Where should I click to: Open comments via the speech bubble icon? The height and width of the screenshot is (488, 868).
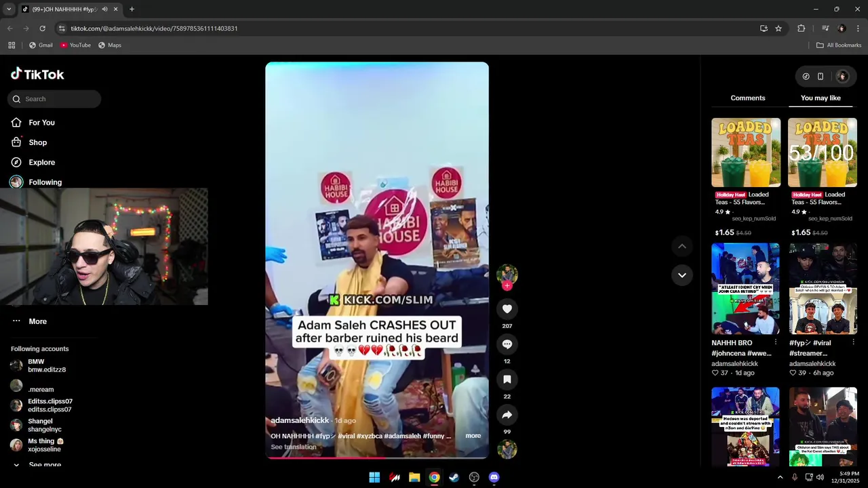[507, 344]
